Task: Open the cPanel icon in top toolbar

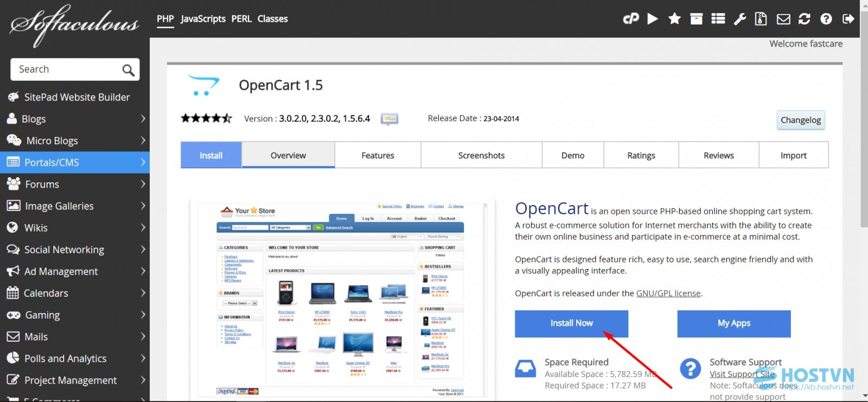Action: point(631,19)
